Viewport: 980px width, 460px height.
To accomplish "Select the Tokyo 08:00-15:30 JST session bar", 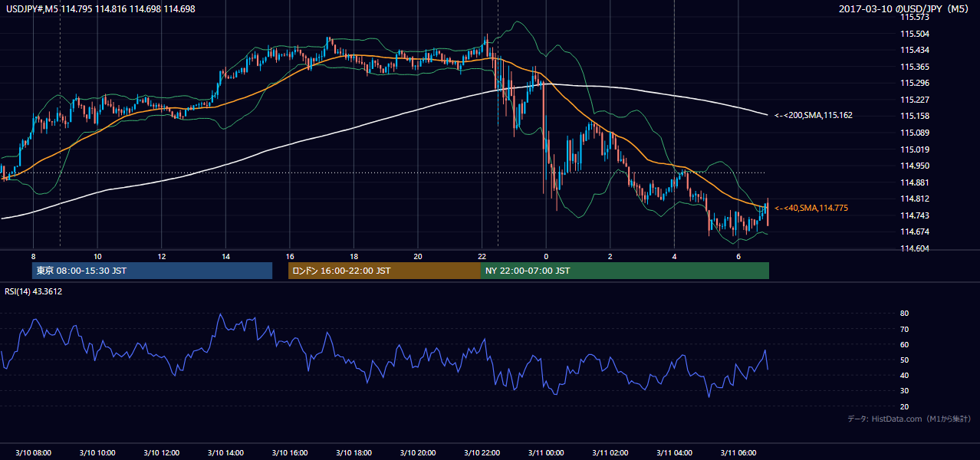I will click(x=152, y=271).
